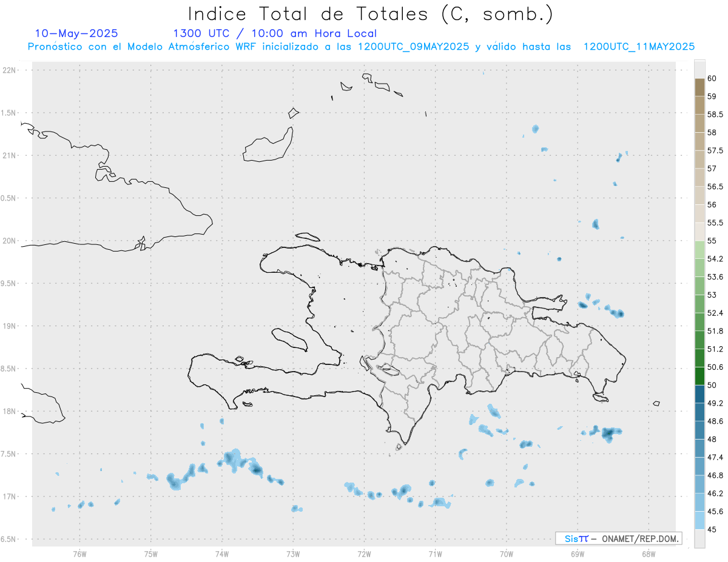Click the latitude label '18N'
Viewport: 728px width, 562px height.
[10, 412]
